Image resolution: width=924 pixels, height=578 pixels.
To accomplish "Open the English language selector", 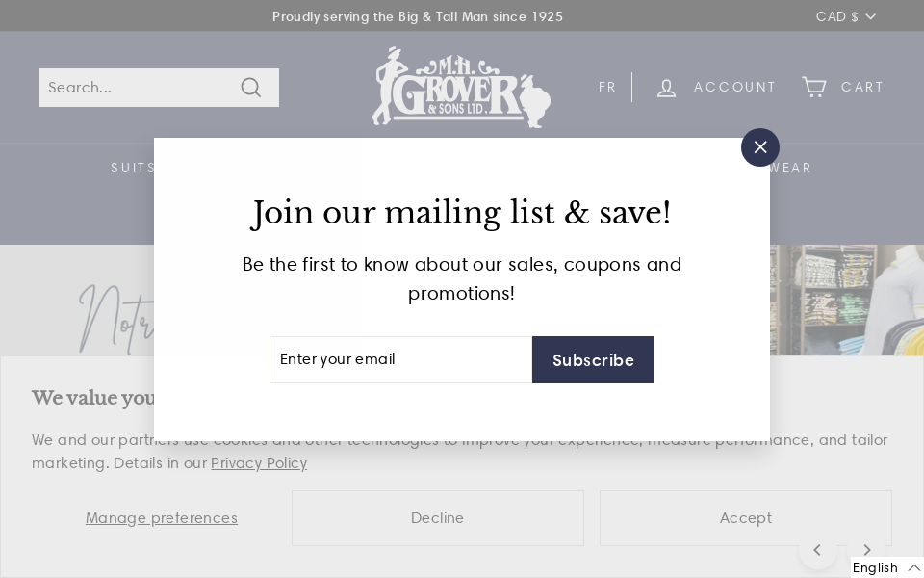I will coord(885,567).
